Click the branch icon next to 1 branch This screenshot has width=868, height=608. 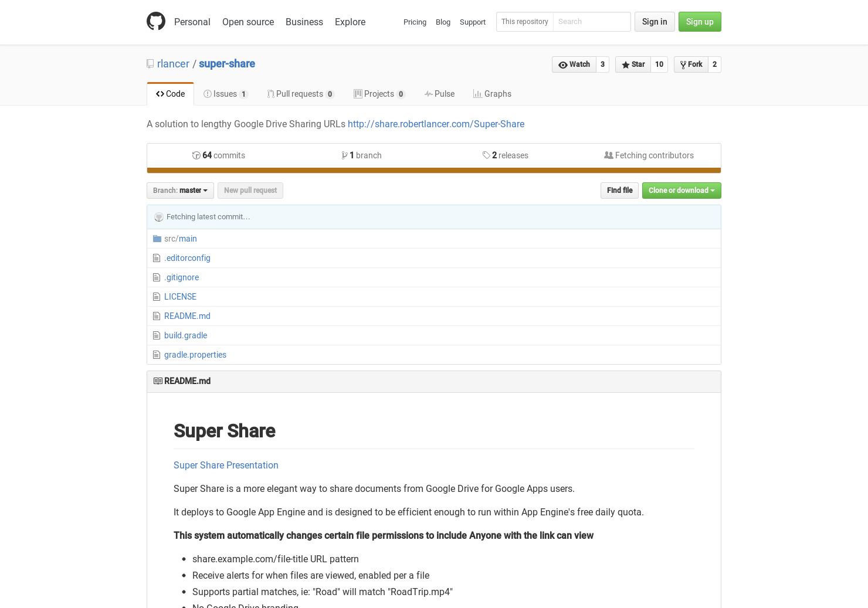coord(344,155)
